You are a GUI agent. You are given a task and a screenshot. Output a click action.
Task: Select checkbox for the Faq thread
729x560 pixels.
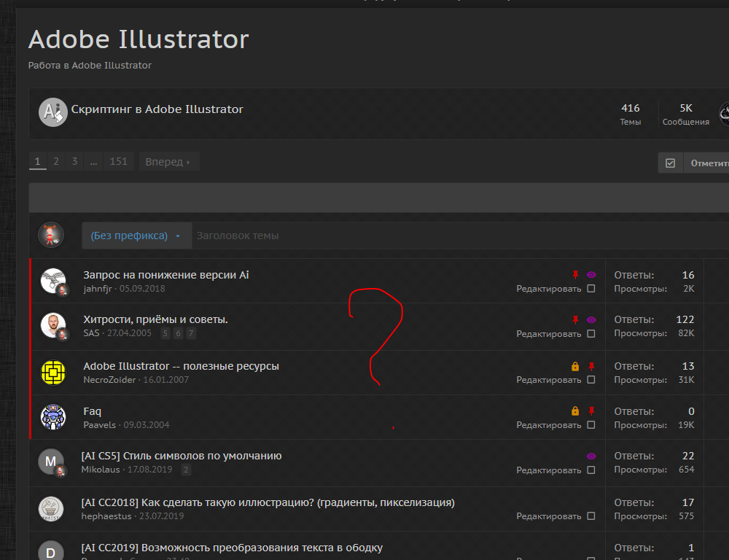[591, 425]
